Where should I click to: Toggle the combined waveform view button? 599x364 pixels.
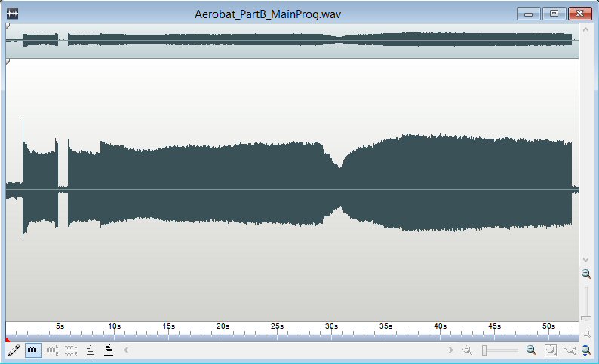click(33, 350)
